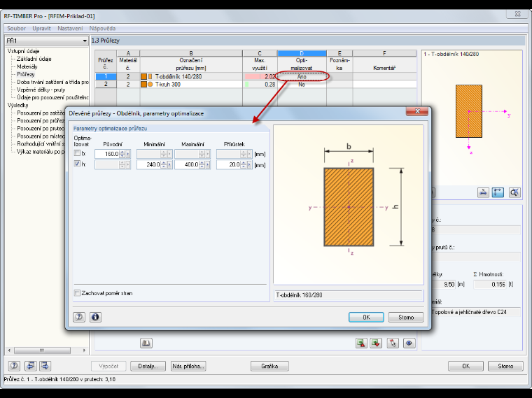This screenshot has width=532, height=398.
Task: Open the Soubor menu
Action: (16, 29)
